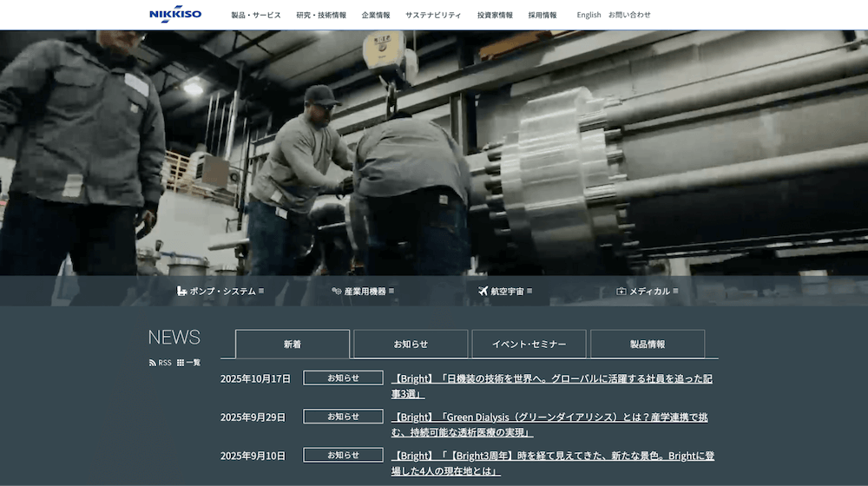
Task: Expand the メディカル category menu
Action: 675,292
